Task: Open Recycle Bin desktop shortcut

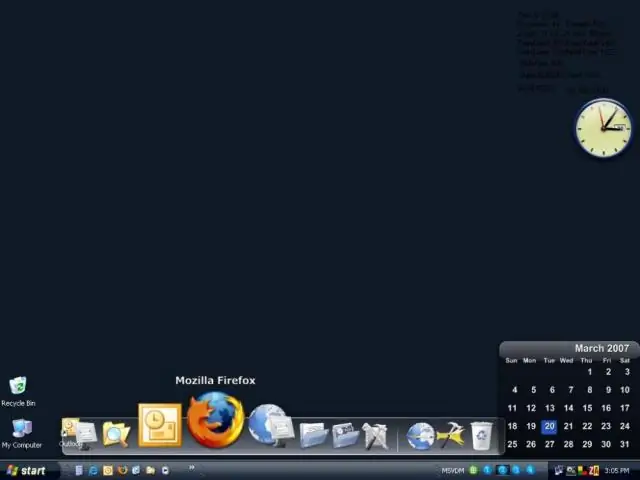Action: pyautogui.click(x=18, y=390)
